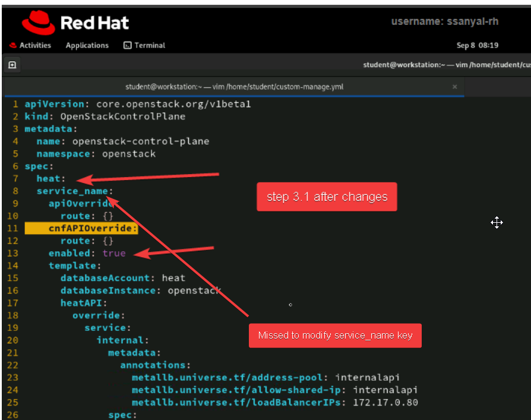Click the spec key on line 6
This screenshot has width=531, height=420.
[36, 166]
